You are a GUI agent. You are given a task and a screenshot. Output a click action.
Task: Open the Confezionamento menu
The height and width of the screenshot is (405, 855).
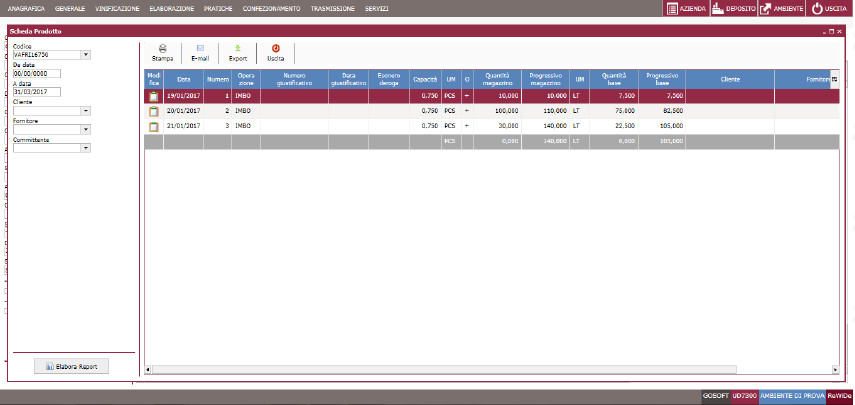[271, 8]
